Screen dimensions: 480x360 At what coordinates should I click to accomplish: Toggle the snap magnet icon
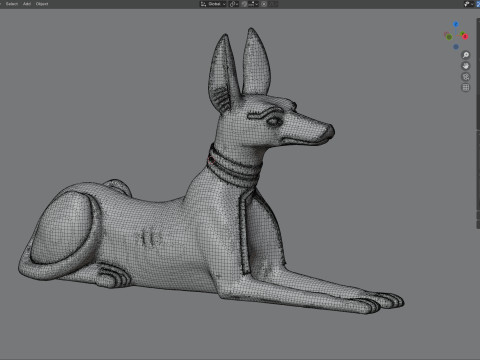pyautogui.click(x=244, y=4)
